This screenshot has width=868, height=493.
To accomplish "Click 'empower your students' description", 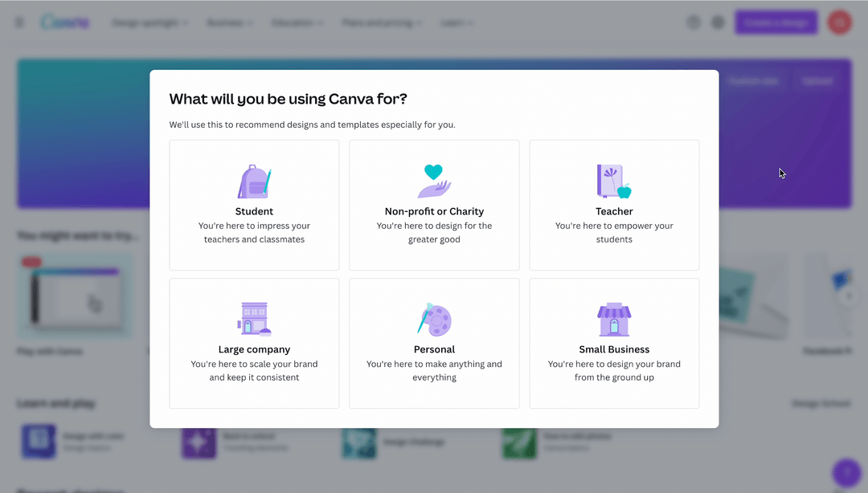I will [614, 232].
